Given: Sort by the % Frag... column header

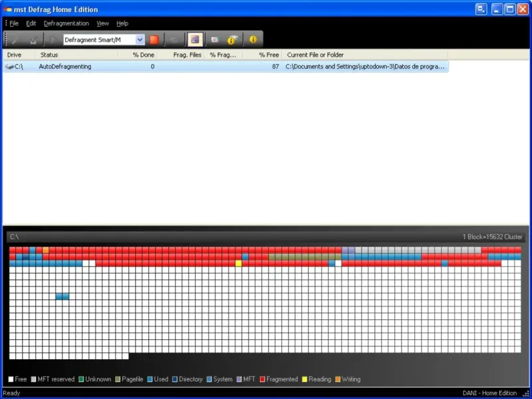Looking at the screenshot, I should (x=223, y=55).
